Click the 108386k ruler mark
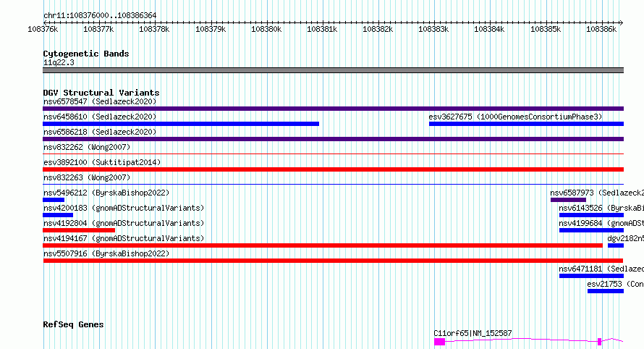The image size is (644, 349). pos(602,29)
